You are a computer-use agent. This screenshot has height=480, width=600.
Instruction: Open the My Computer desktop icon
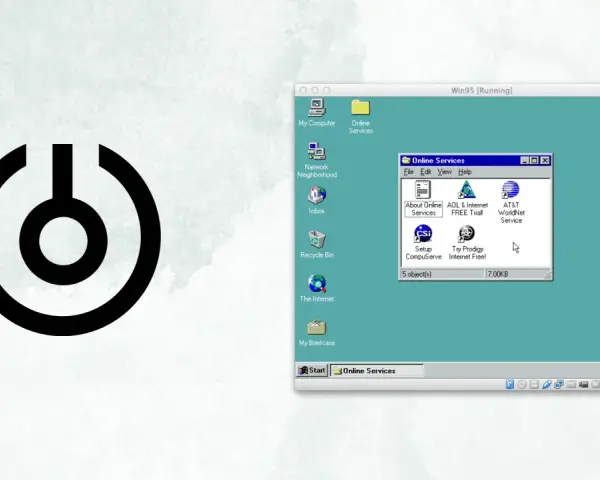[316, 113]
